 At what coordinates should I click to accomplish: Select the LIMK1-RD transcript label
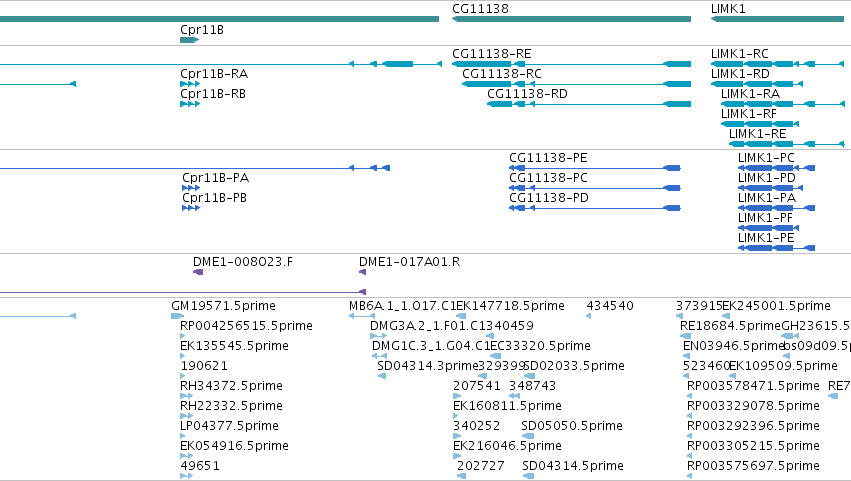[740, 74]
